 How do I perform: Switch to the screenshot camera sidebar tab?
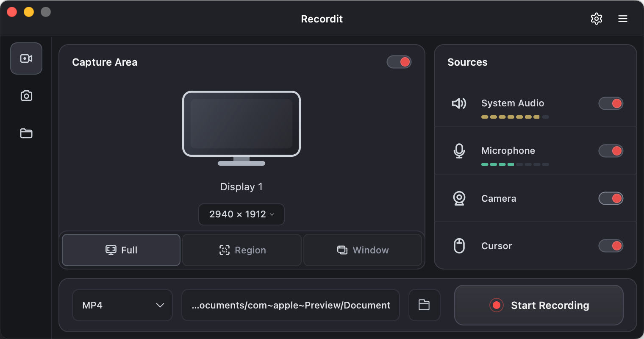pyautogui.click(x=26, y=96)
